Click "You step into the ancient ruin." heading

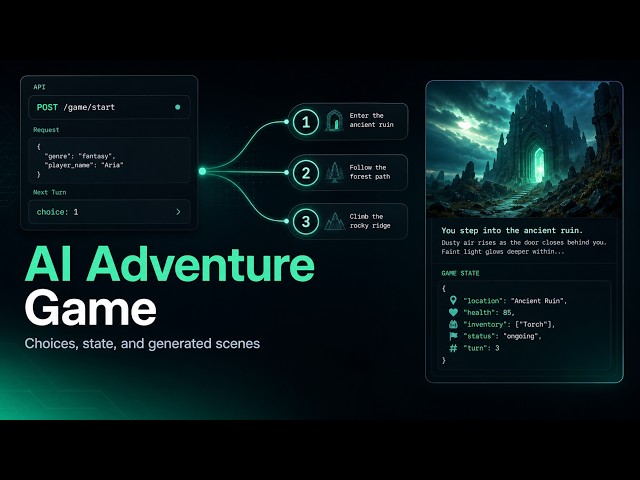[x=512, y=231]
